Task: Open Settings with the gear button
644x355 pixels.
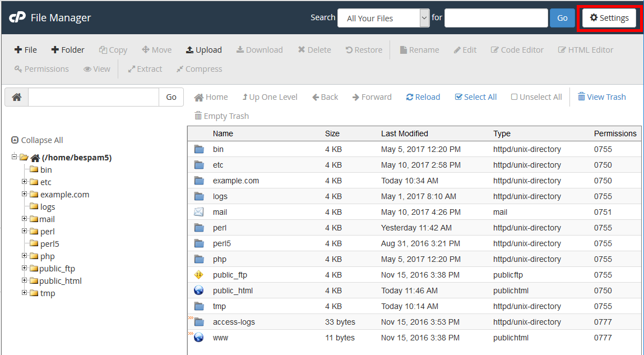Action: [609, 18]
